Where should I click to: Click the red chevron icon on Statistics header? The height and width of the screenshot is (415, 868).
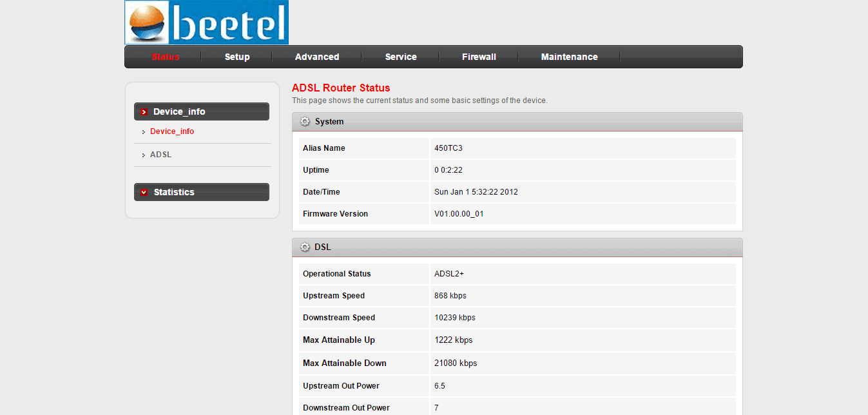coord(143,191)
